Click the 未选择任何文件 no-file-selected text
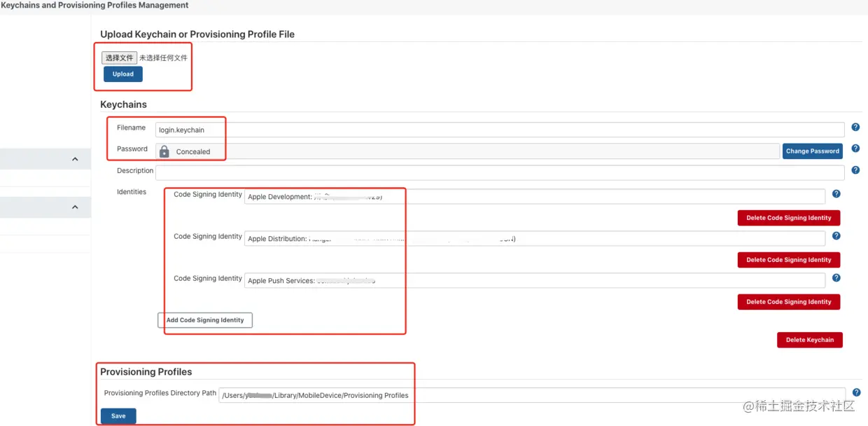 [x=163, y=58]
